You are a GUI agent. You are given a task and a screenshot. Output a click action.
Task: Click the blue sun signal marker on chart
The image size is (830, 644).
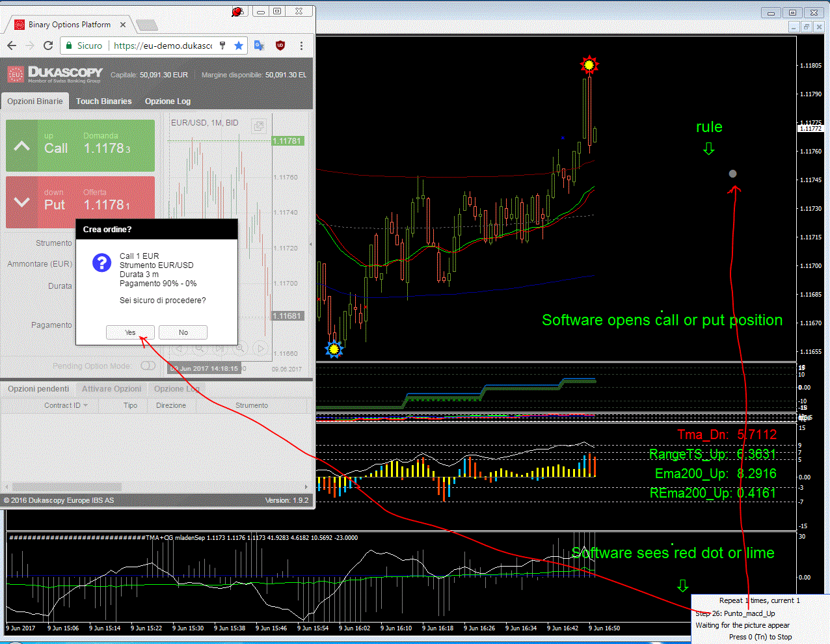pos(334,349)
